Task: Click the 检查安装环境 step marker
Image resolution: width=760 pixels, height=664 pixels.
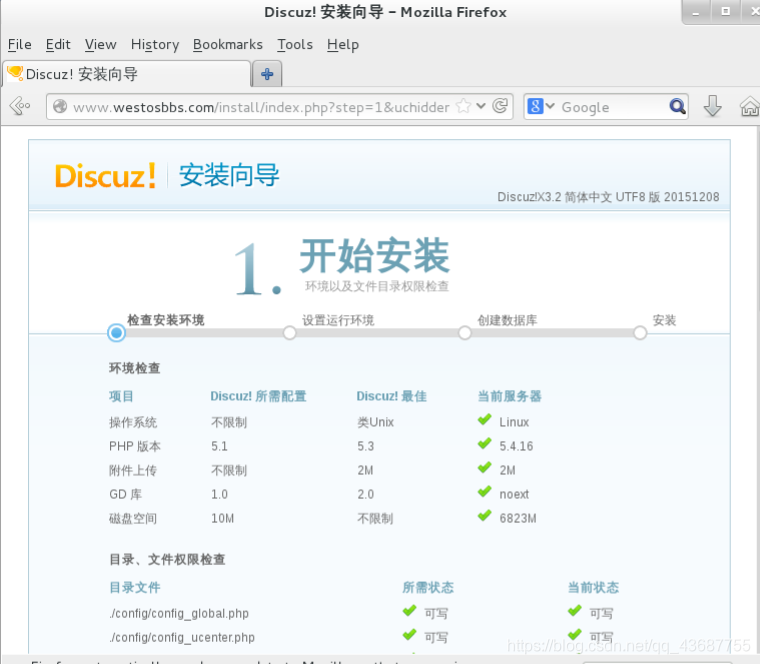Action: pos(116,333)
